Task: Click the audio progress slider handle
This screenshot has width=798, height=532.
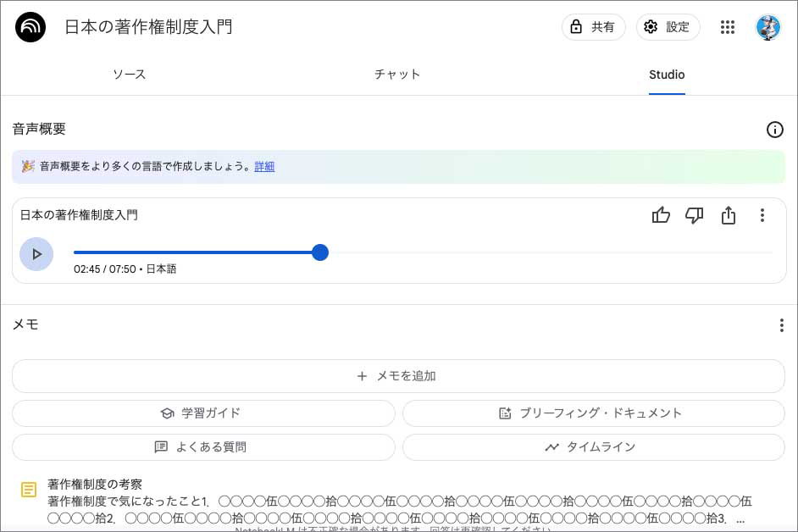Action: [x=319, y=252]
